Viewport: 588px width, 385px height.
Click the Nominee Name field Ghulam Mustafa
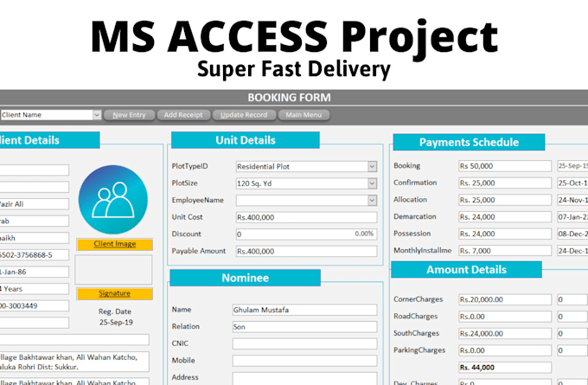(x=304, y=310)
